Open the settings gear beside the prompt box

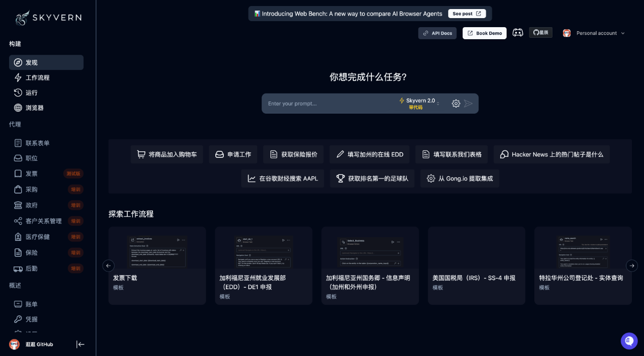pos(456,103)
